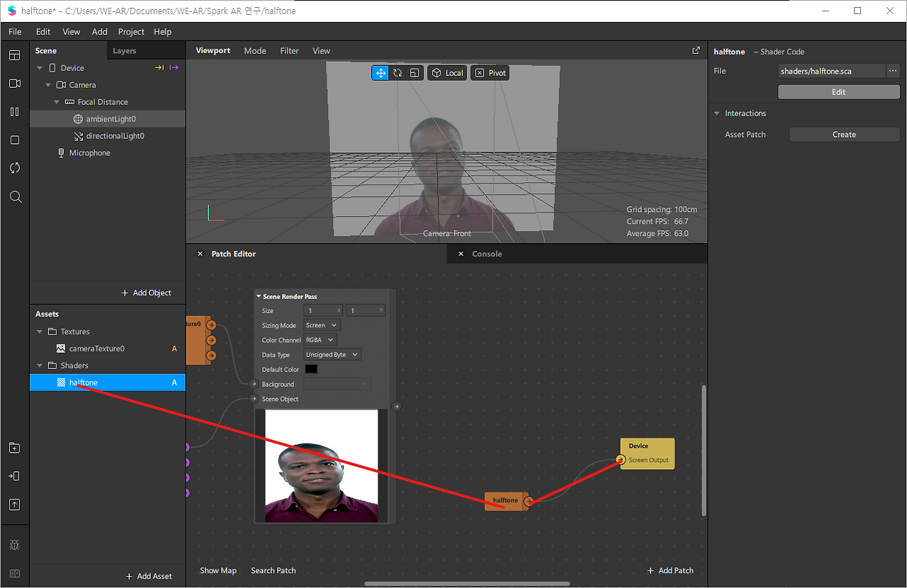Open the Background dropdown in Scene Render Pass
Screen dimensions: 907x588
click(x=337, y=384)
